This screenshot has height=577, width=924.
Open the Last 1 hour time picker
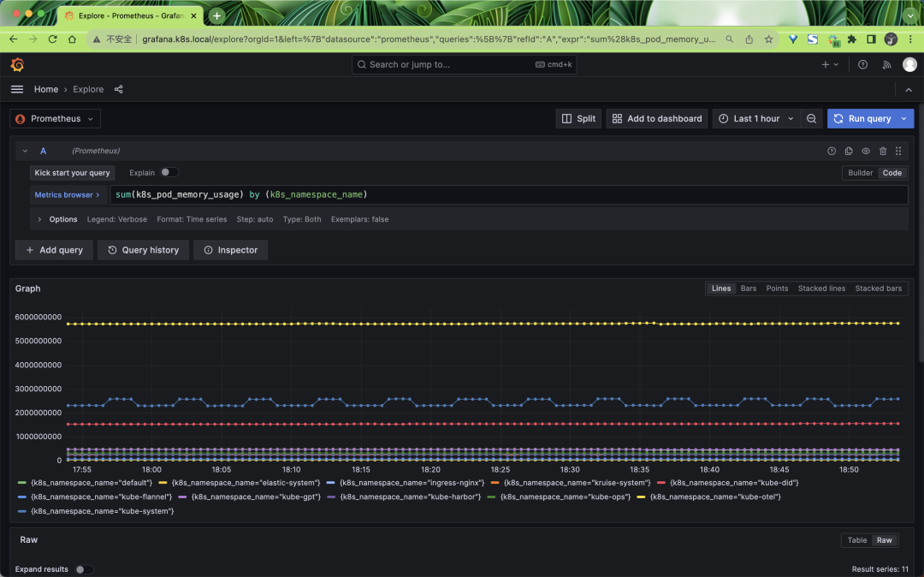[x=756, y=118]
